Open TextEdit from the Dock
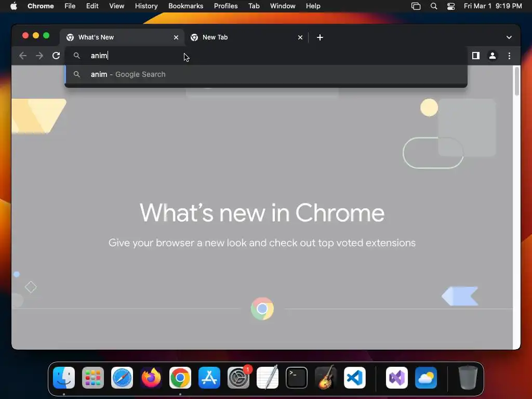The width and height of the screenshot is (532, 399). (x=268, y=378)
